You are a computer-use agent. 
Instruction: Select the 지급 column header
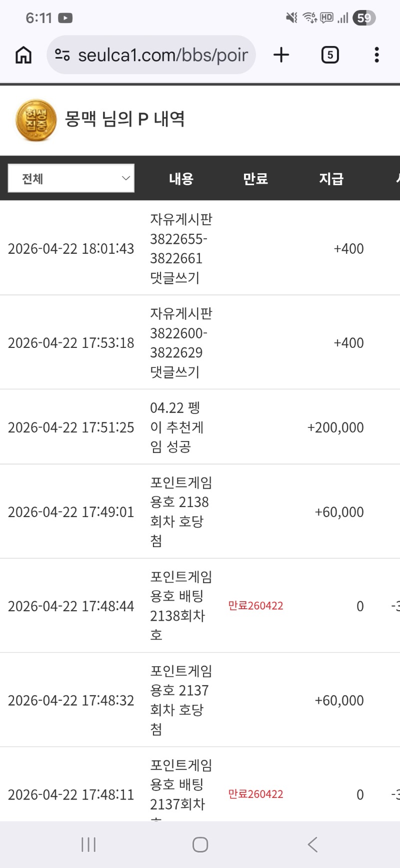(331, 179)
